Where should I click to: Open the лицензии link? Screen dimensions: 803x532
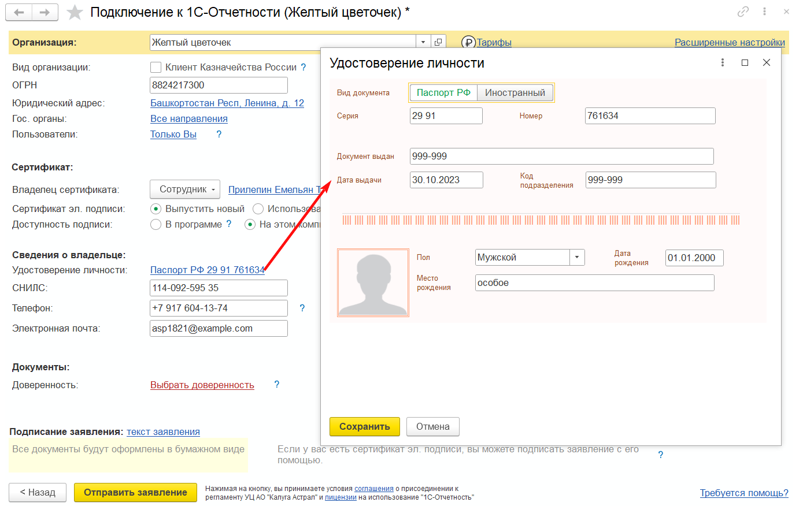click(x=341, y=497)
